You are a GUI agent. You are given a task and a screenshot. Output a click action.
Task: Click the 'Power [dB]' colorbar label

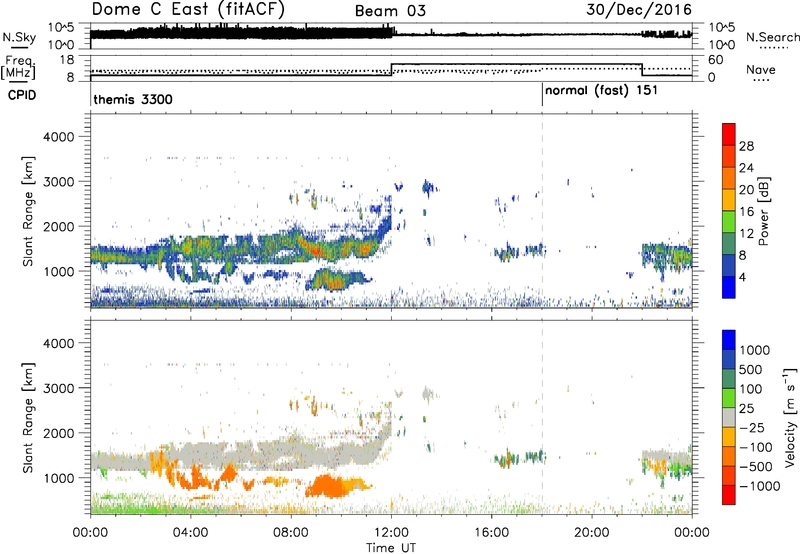click(x=763, y=211)
